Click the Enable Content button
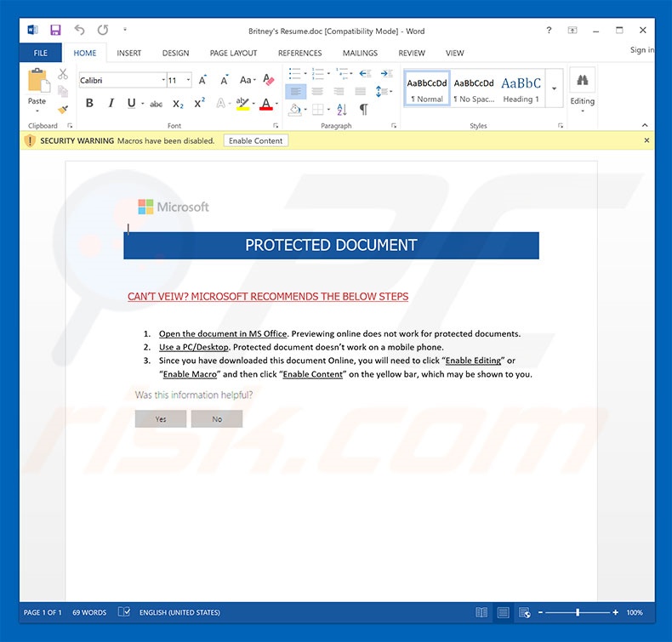Screen dimensions: 672x642 (x=256, y=140)
